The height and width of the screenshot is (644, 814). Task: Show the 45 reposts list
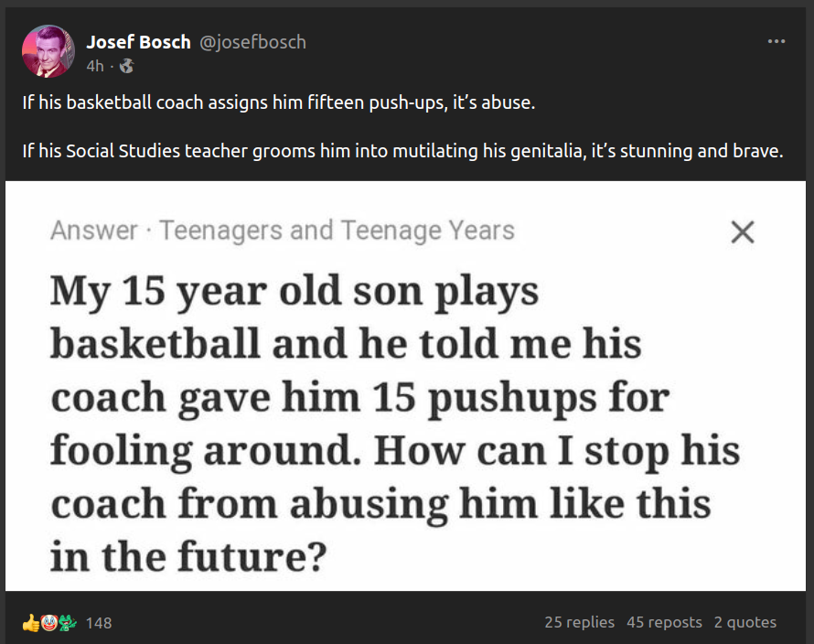click(x=664, y=622)
